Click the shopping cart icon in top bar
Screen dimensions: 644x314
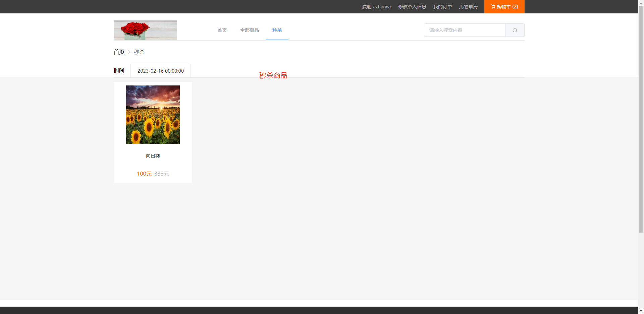(493, 6)
